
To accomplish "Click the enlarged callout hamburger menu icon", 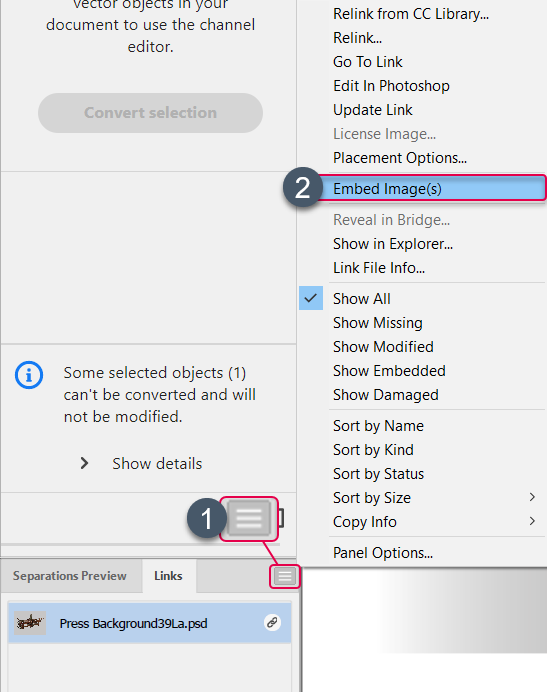I will 249,518.
